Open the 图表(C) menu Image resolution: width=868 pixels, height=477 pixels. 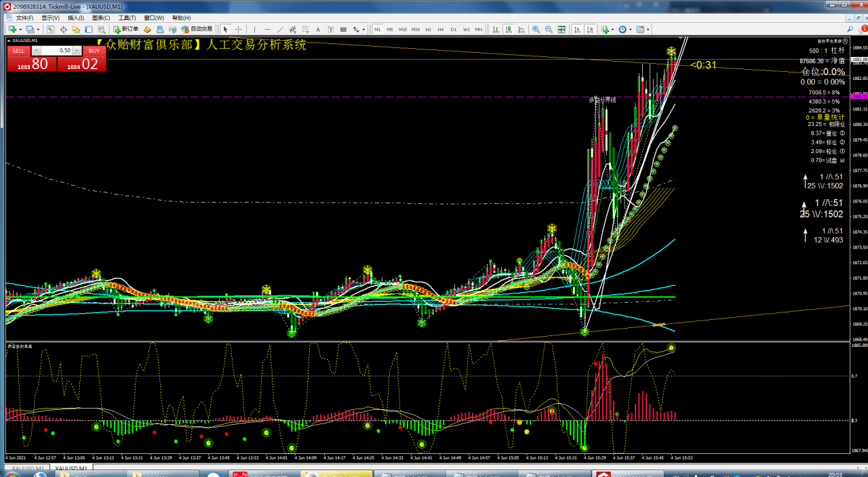coord(102,18)
